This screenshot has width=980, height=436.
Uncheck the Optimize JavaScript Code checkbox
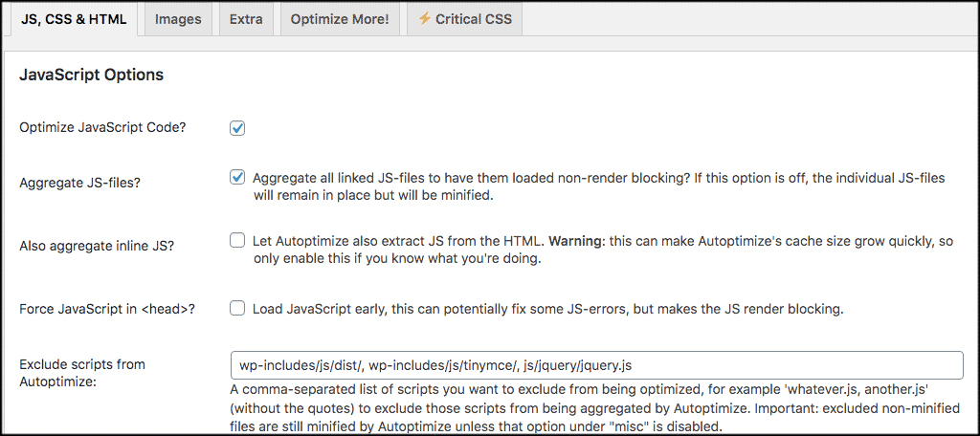[237, 127]
